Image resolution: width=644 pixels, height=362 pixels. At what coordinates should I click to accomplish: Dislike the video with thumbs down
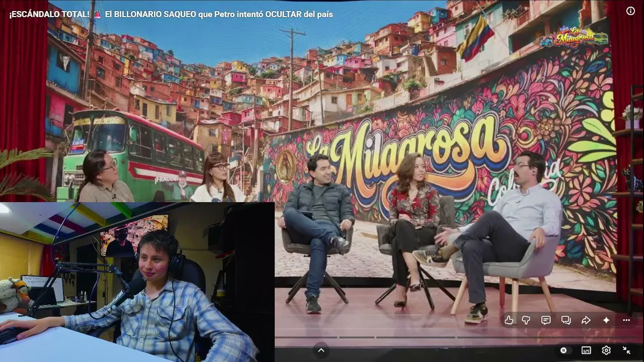526,320
